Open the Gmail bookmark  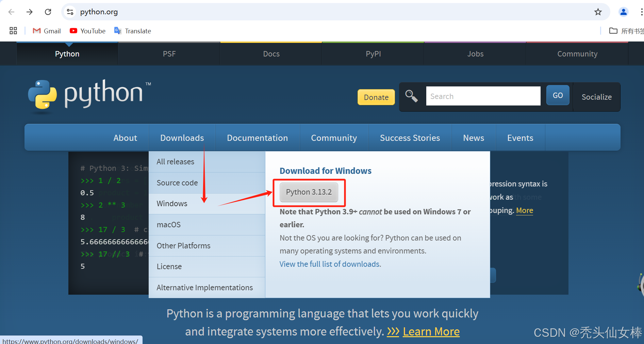coord(47,31)
